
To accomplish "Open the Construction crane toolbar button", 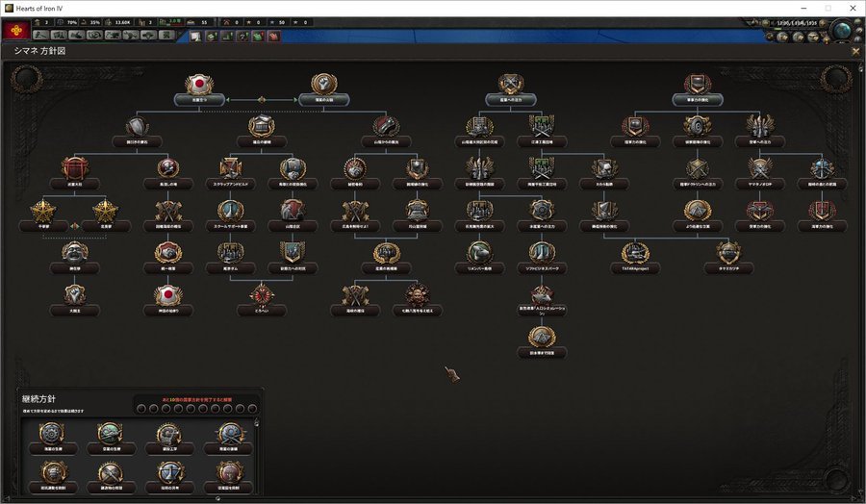I will [x=113, y=36].
